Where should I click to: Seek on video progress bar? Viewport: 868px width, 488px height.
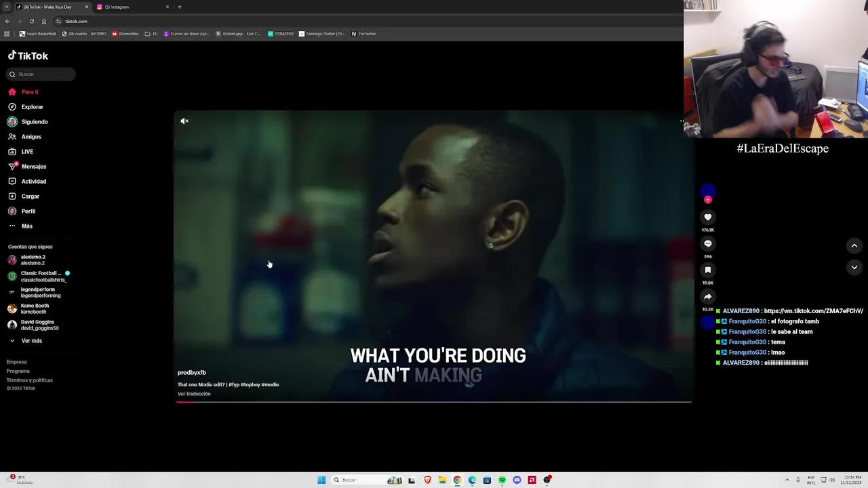tap(433, 402)
